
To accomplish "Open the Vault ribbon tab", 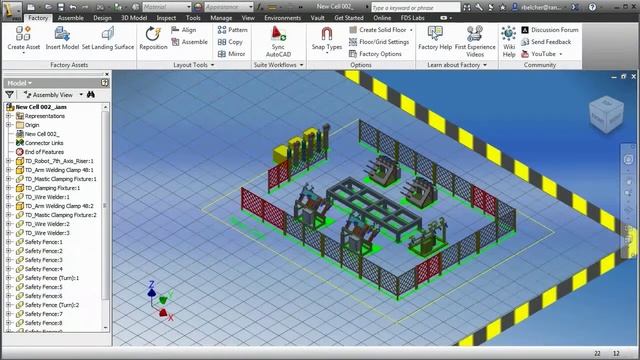I will click(x=318, y=18).
